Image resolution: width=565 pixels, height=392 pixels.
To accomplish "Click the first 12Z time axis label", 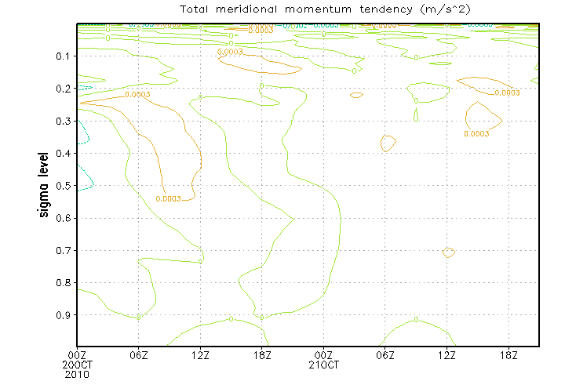I will pyautogui.click(x=200, y=356).
